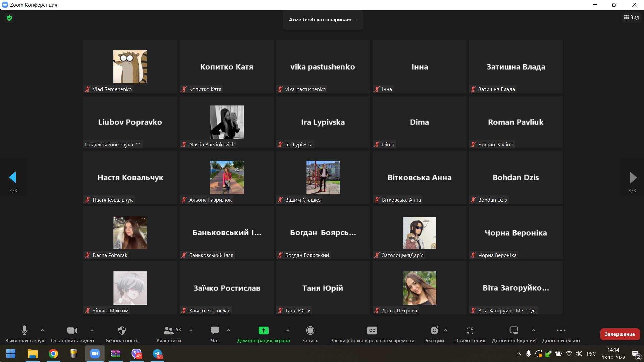Open live transcription CC option
Image resolution: width=644 pixels, height=362 pixels.
[x=372, y=331]
